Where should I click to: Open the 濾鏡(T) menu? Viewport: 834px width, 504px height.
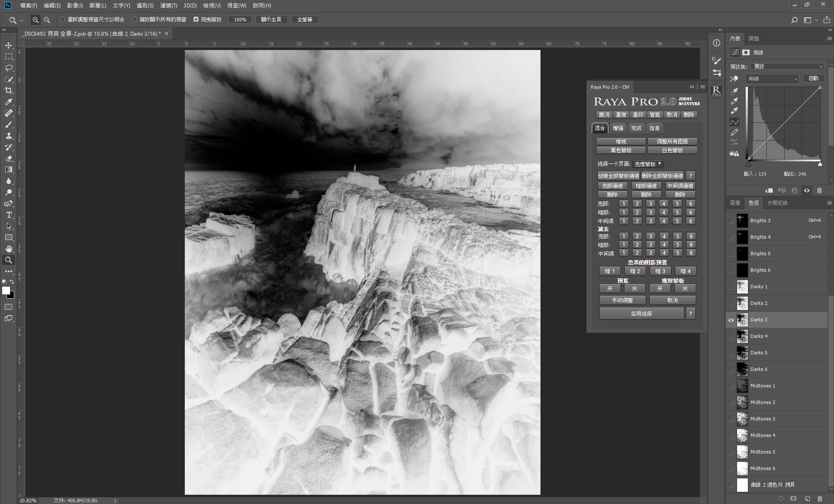tap(168, 6)
